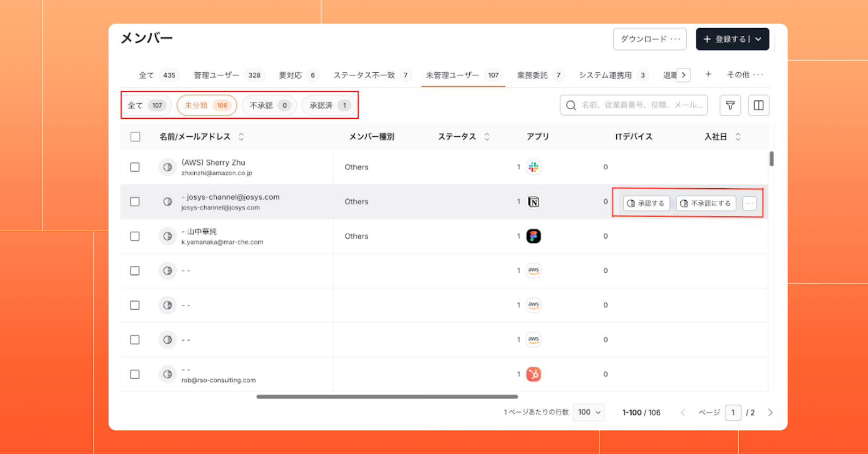This screenshot has height=454, width=868.
Task: Open the filter funnel icon button
Action: pyautogui.click(x=730, y=105)
